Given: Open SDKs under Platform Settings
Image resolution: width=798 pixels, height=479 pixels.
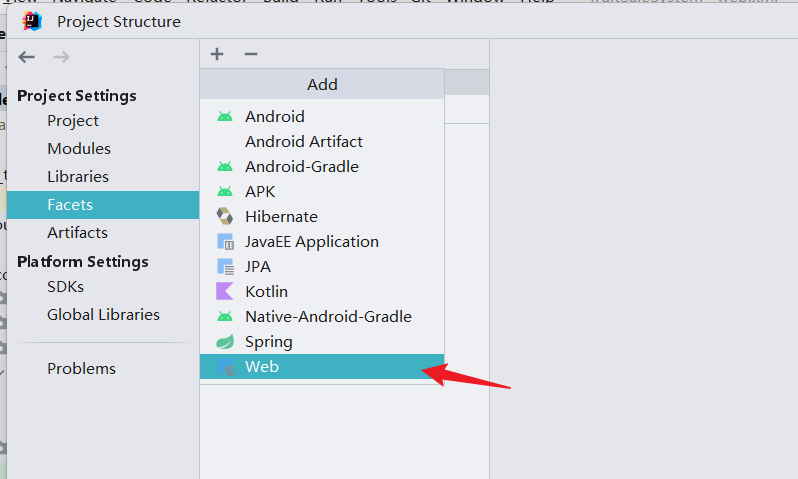Looking at the screenshot, I should click(x=65, y=287).
